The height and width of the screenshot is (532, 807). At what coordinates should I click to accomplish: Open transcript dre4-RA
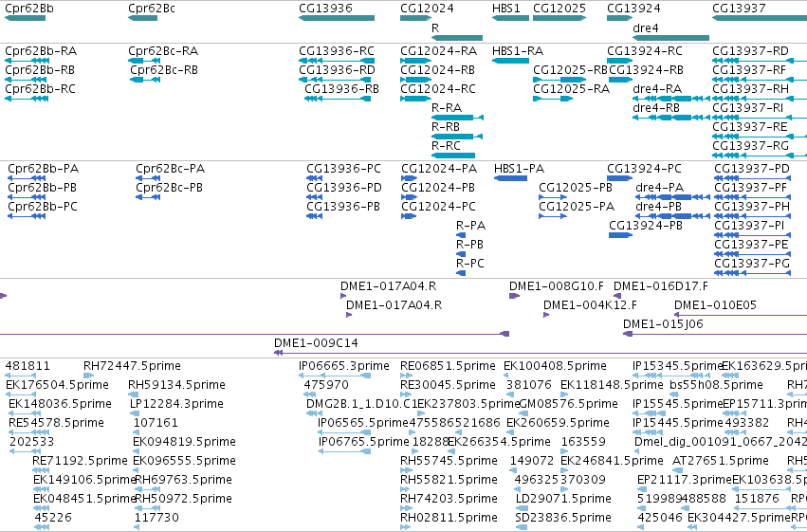[657, 89]
